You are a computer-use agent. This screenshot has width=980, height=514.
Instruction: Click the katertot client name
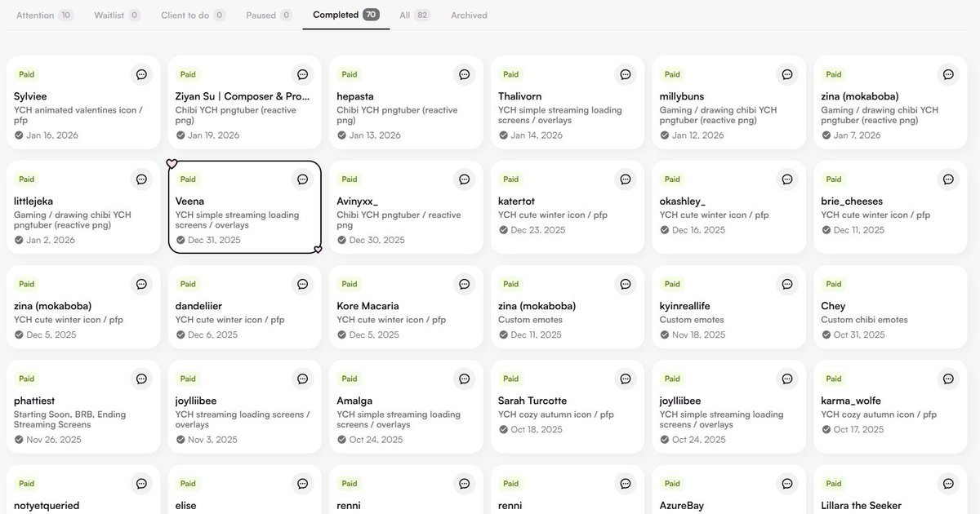[x=516, y=201]
